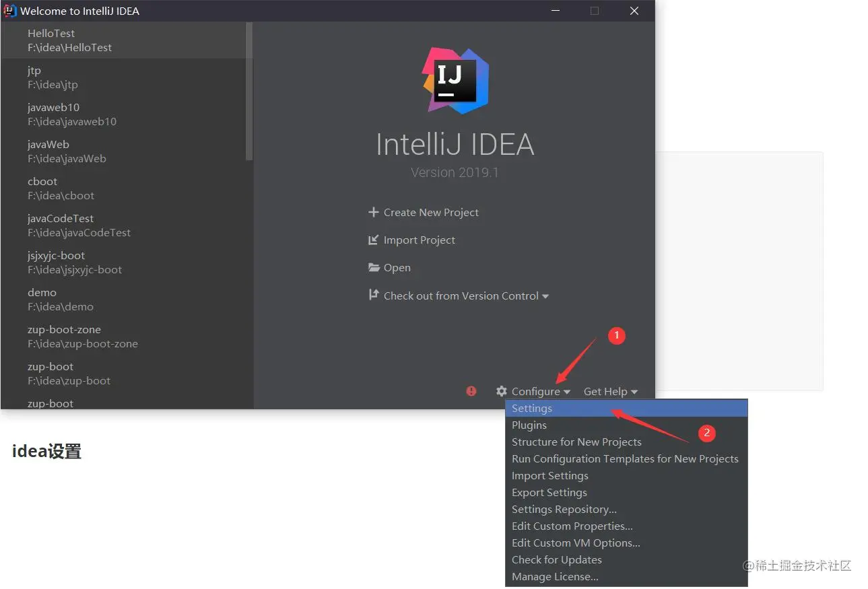
Task: Select Manage License... entry
Action: (626, 576)
